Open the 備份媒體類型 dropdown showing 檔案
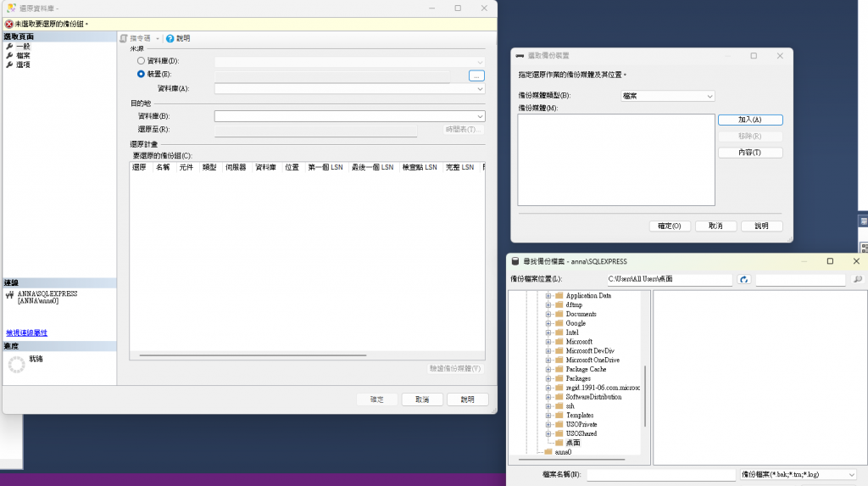 point(668,96)
